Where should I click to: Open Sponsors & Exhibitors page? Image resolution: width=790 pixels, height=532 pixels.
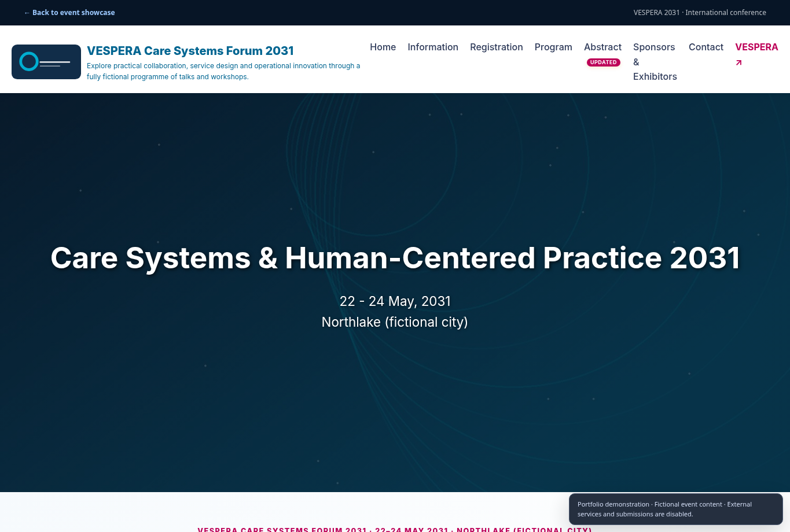click(x=655, y=61)
